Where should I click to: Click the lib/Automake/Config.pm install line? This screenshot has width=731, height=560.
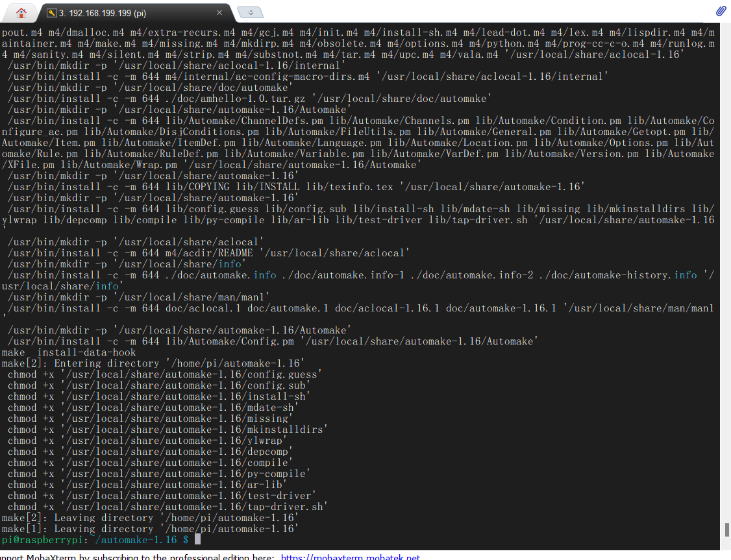(273, 341)
